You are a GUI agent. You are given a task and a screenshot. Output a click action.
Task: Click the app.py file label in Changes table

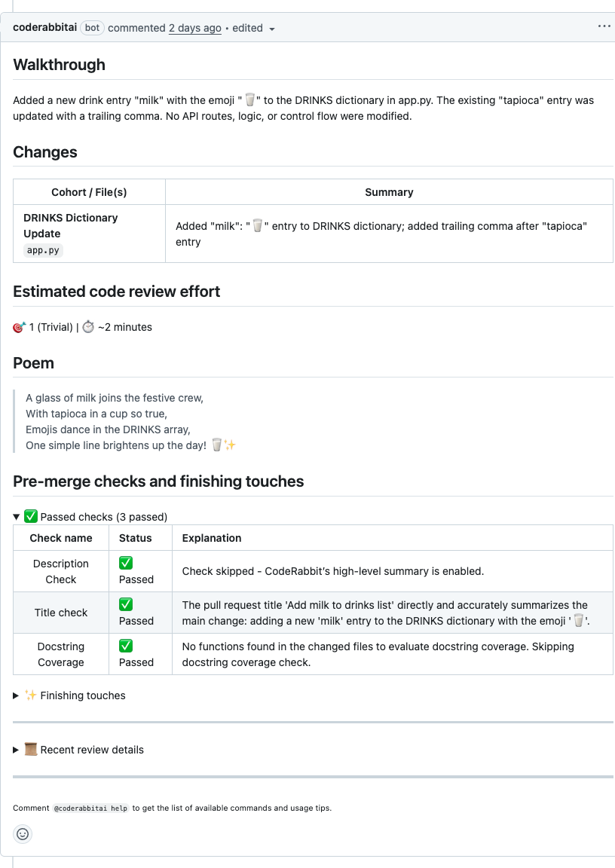point(42,249)
